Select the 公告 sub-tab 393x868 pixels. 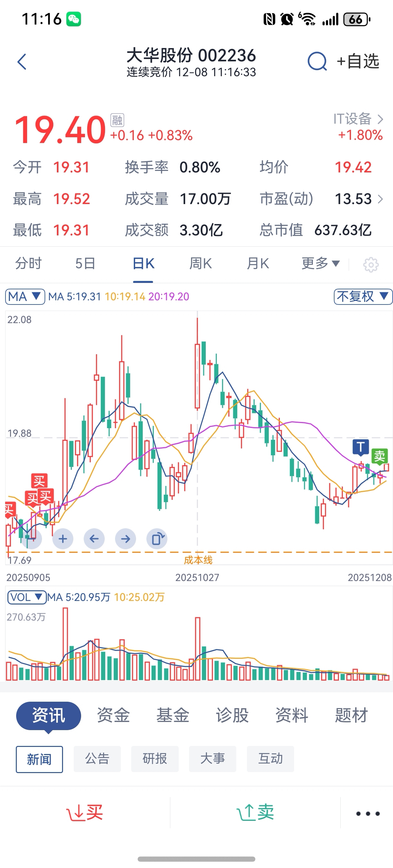(97, 759)
